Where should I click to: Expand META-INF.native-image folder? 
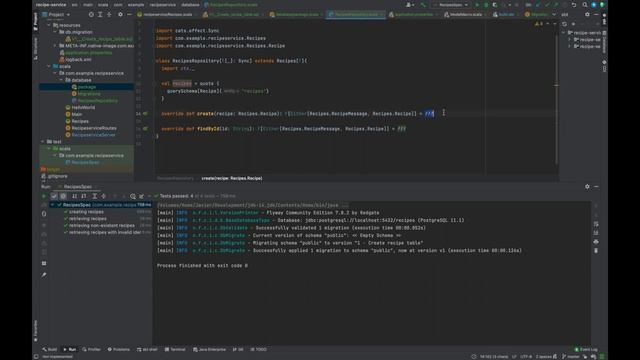[55, 46]
